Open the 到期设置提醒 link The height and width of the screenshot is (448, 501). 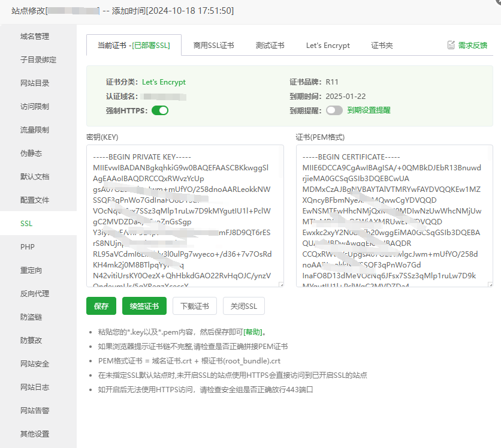coord(369,110)
